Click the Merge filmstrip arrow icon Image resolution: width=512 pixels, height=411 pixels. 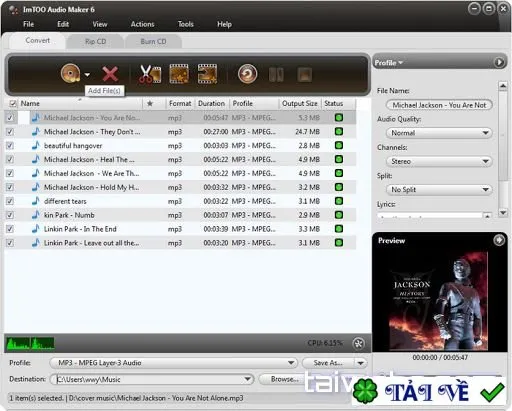[207, 74]
